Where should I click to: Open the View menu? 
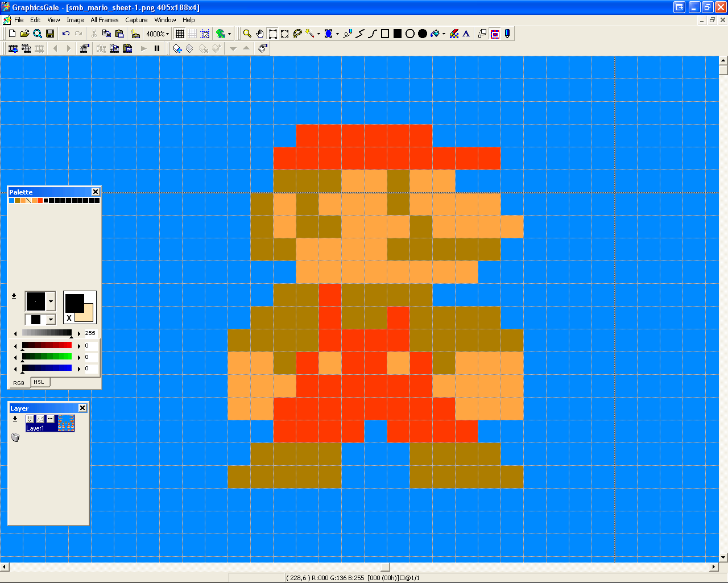coord(53,20)
